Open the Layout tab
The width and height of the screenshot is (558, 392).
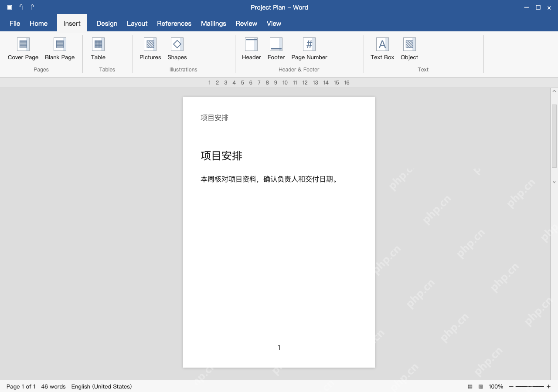pos(137,24)
